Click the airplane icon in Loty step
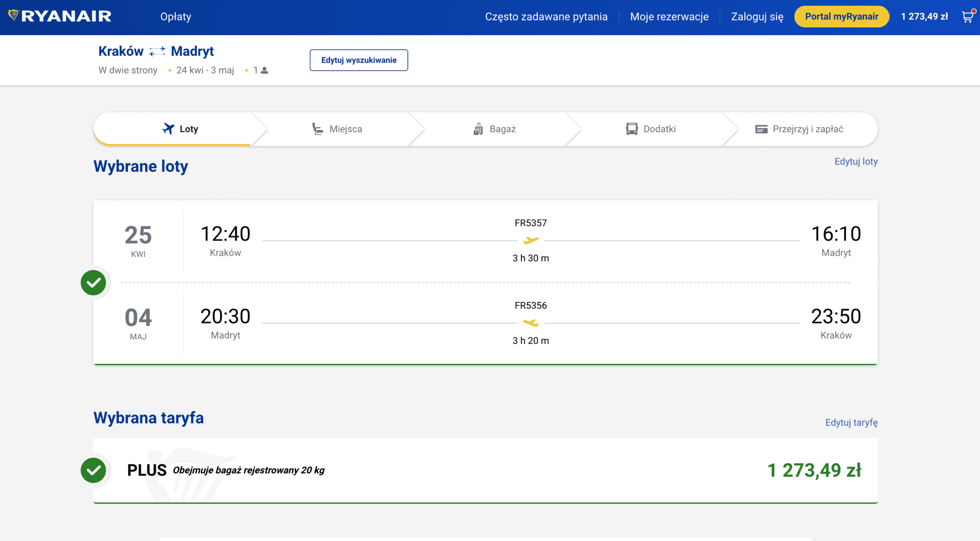 pos(168,129)
